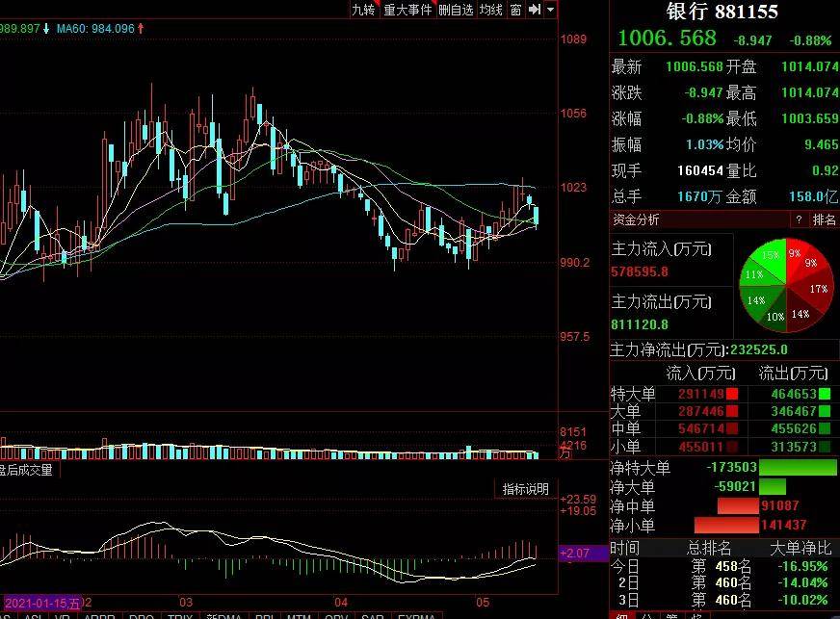The height and width of the screenshot is (619, 840).
Task: Click the 银行 881155 sector title
Action: [x=722, y=12]
